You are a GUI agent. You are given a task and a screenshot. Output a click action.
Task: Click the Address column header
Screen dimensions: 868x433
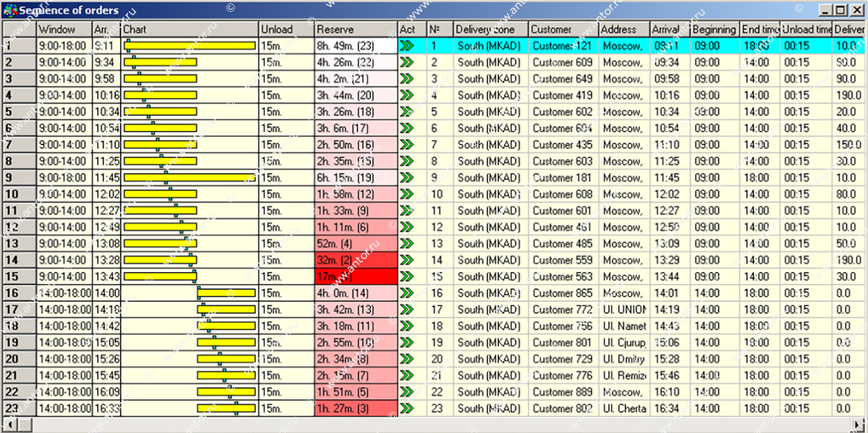(x=624, y=29)
